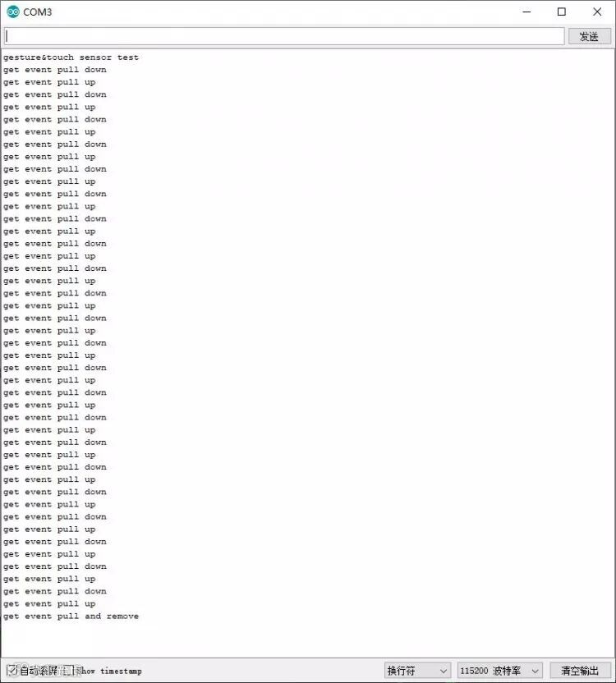The height and width of the screenshot is (683, 616).
Task: Click the first 'get event pull down' line
Action: tap(55, 70)
